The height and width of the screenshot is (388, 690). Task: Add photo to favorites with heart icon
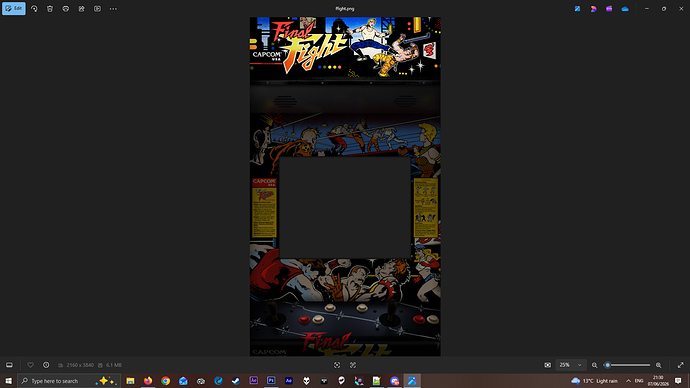(x=30, y=365)
